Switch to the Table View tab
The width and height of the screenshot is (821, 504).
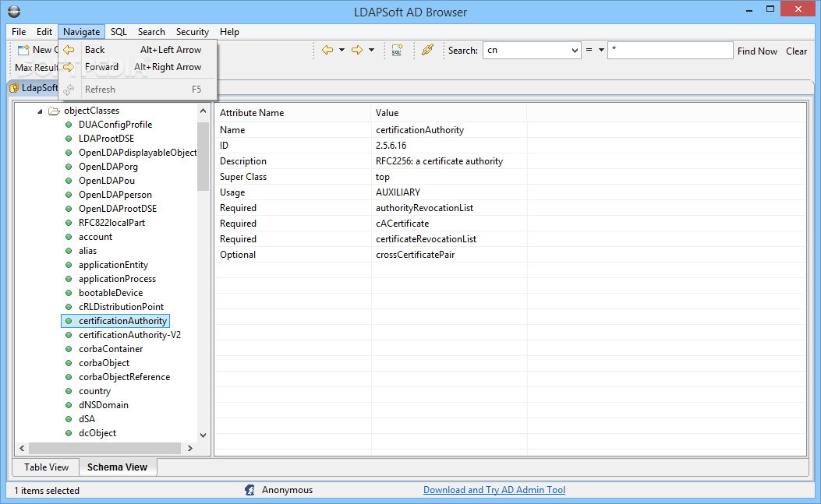pyautogui.click(x=46, y=467)
